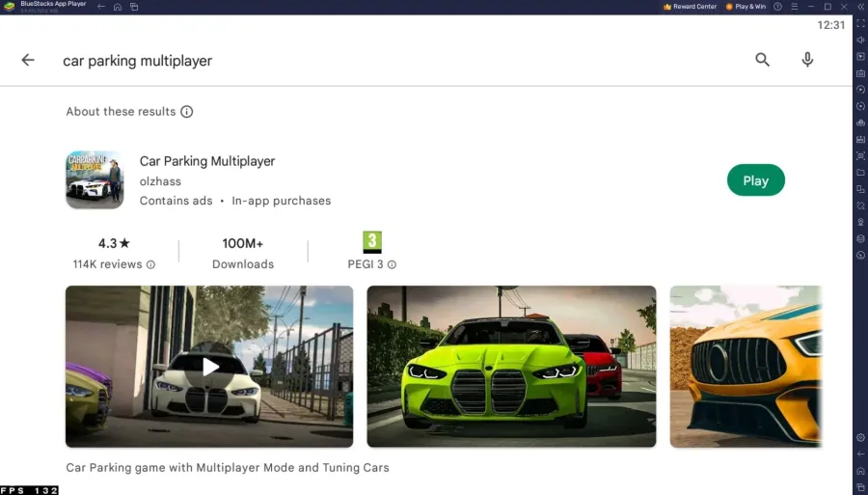The image size is (868, 495).
Task: Play the trailer video thumbnail
Action: (x=209, y=367)
